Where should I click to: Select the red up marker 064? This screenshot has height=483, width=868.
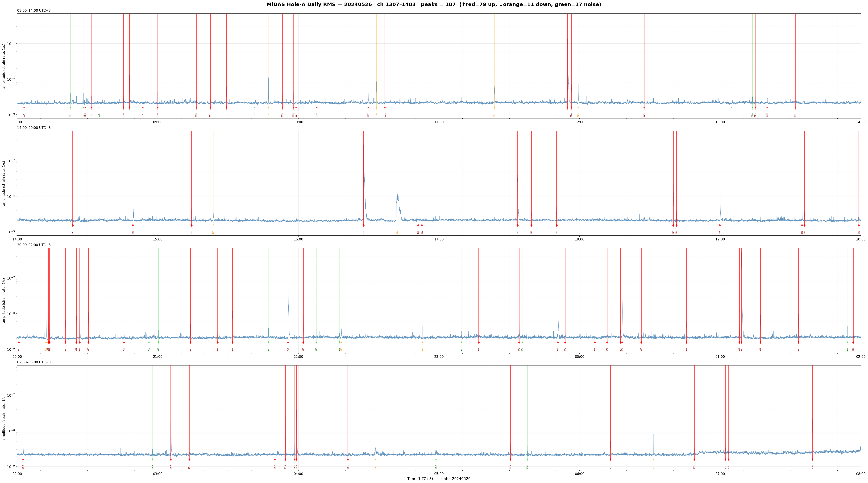point(288,342)
